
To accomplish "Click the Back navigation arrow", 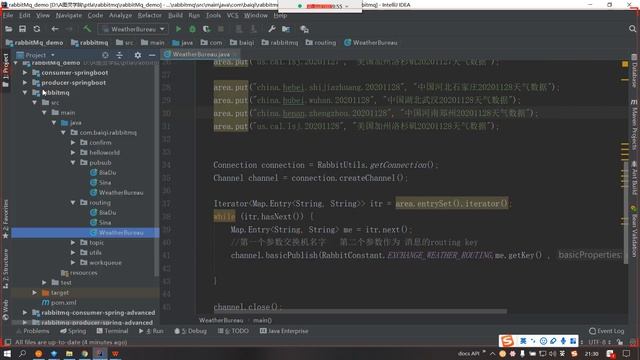I will [x=55, y=29].
